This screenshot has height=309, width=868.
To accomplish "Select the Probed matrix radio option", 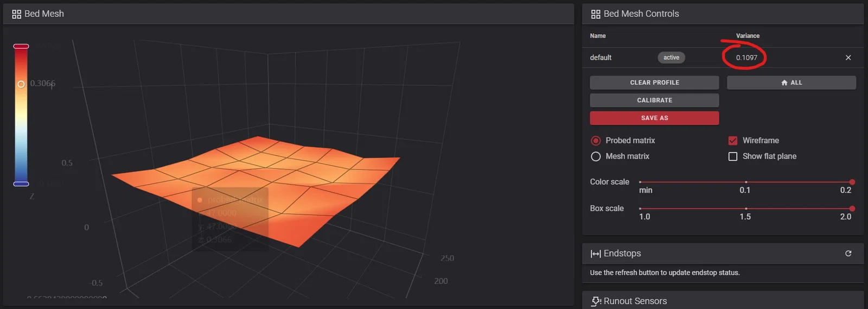I will (x=596, y=141).
